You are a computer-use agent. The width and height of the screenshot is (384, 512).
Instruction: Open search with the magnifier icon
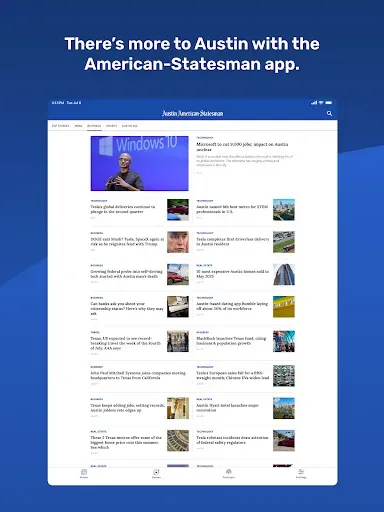[329, 114]
